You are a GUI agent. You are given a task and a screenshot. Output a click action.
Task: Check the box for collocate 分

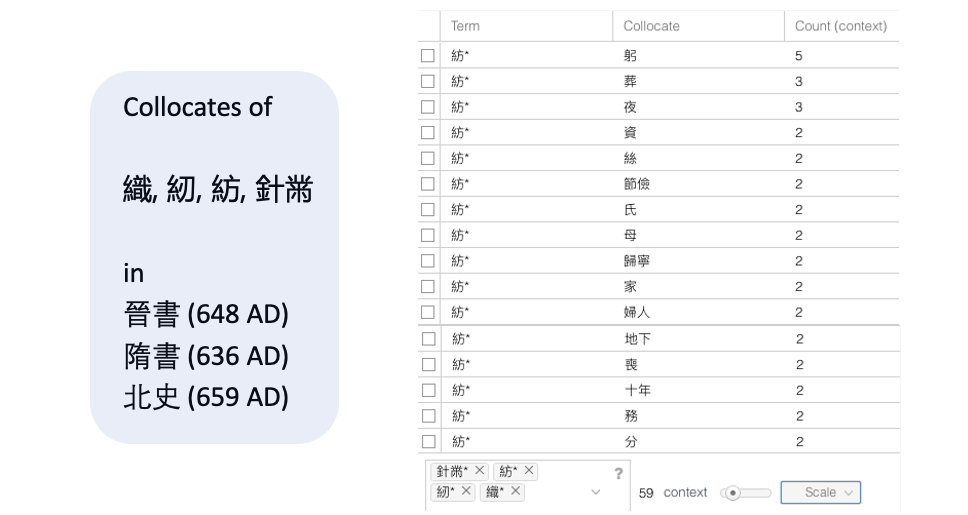pos(428,441)
